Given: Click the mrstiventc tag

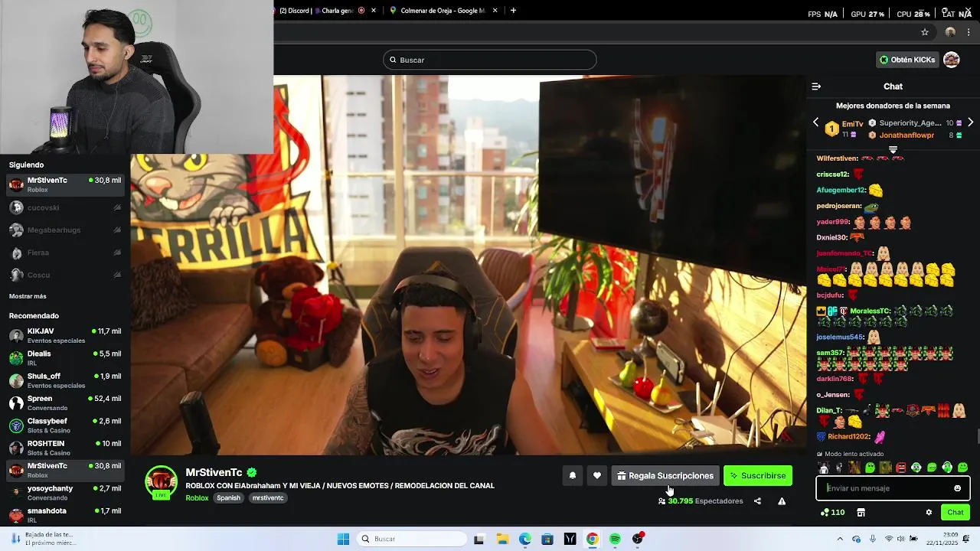Looking at the screenshot, I should click(x=268, y=498).
